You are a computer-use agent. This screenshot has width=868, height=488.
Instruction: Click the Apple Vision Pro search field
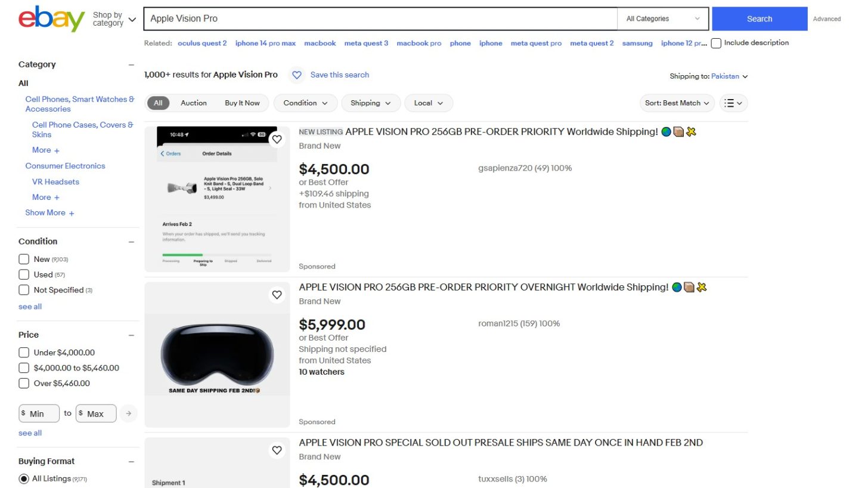click(380, 19)
